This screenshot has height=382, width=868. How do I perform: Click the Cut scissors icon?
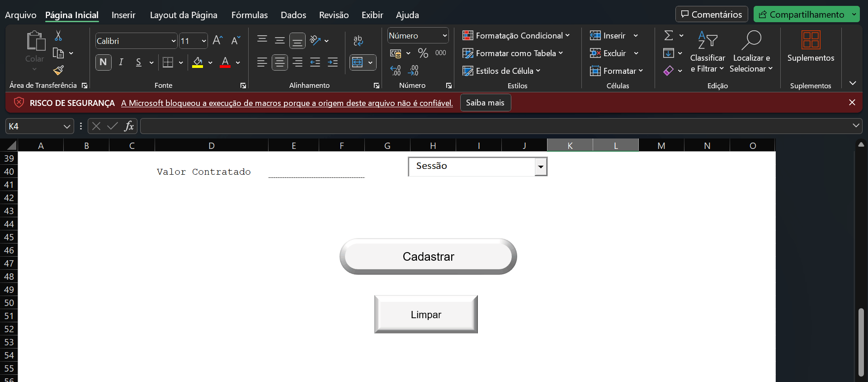(58, 36)
